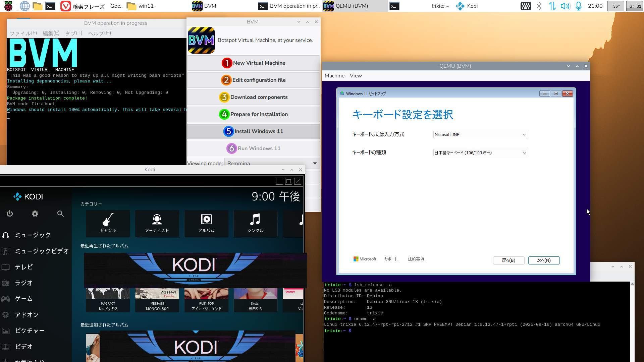Viewport: 644px width, 362px height.
Task: Click the 次へ(N) button in Windows setup
Action: (x=544, y=260)
